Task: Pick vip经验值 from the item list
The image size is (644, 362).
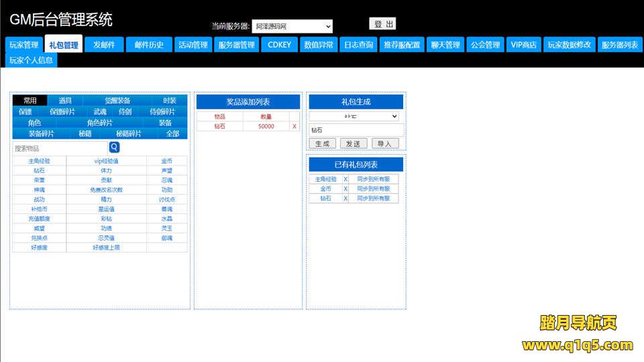Action: point(106,161)
